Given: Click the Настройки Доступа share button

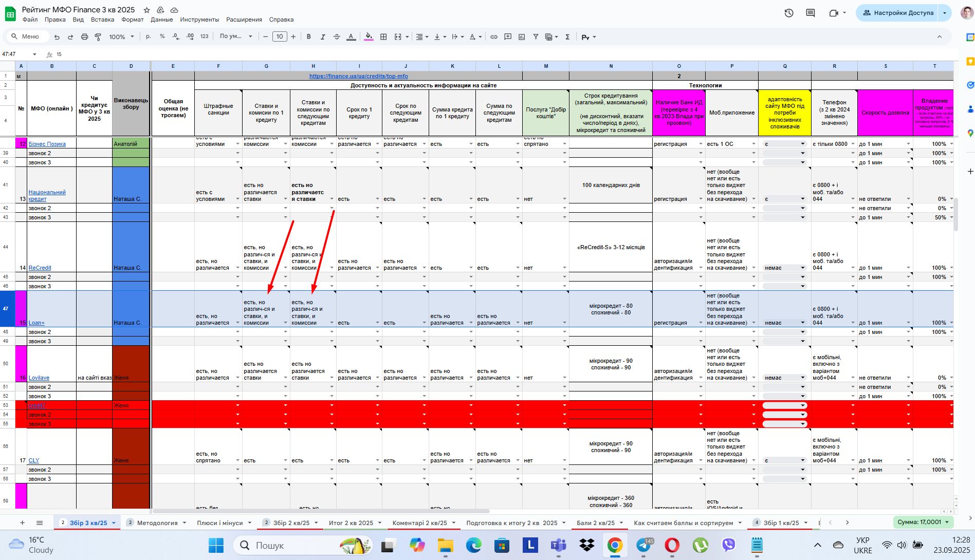Looking at the screenshot, I should tap(898, 13).
